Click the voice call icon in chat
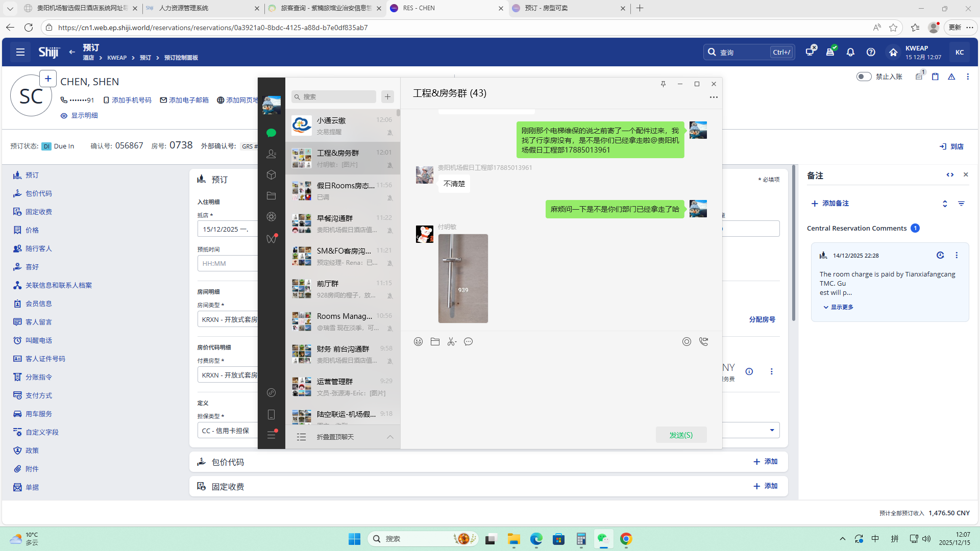Screen dimensions: 980x551 (x=704, y=342)
